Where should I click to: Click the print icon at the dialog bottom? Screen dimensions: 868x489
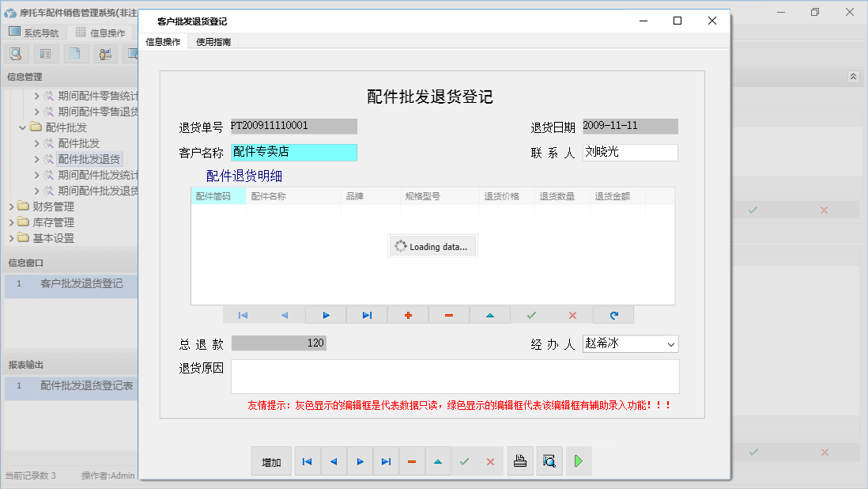(520, 461)
